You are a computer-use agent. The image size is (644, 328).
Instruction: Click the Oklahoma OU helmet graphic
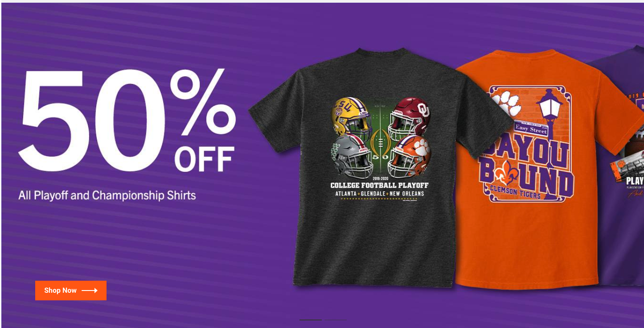tap(409, 117)
